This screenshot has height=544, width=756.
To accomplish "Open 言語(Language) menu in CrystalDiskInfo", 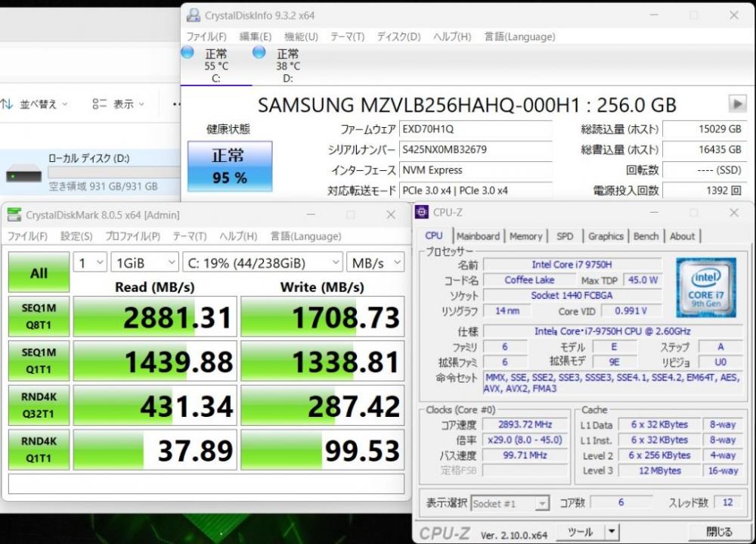I will 520,36.
